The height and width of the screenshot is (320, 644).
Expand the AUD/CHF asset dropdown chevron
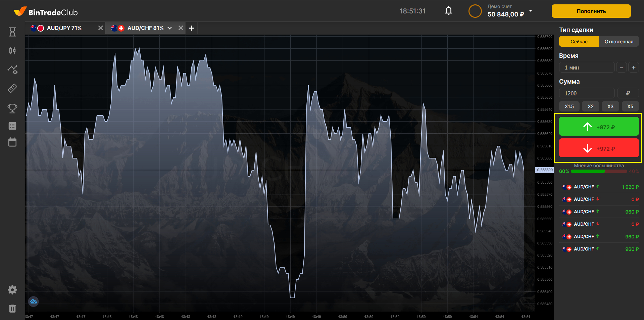point(170,28)
